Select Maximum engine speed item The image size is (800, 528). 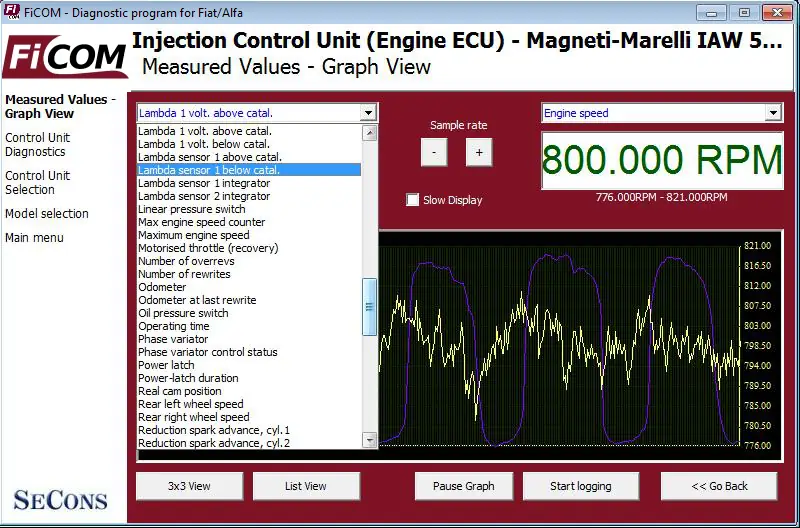(249, 235)
